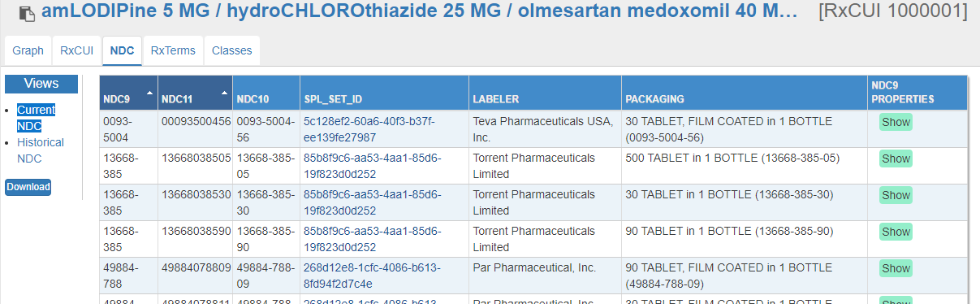Show properties for the Par 49884-788-09 row
The height and width of the screenshot is (304, 980).
(x=896, y=268)
